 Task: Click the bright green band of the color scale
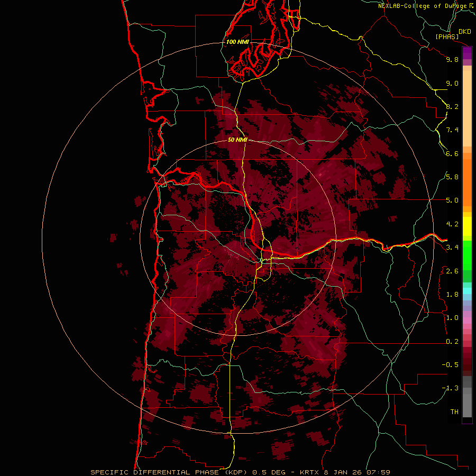point(467,255)
